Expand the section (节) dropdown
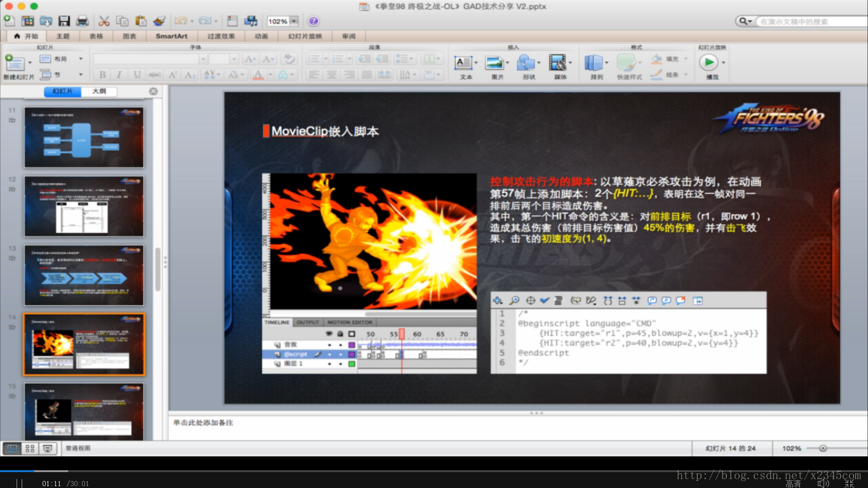Image resolution: width=868 pixels, height=488 pixels. coord(81,75)
